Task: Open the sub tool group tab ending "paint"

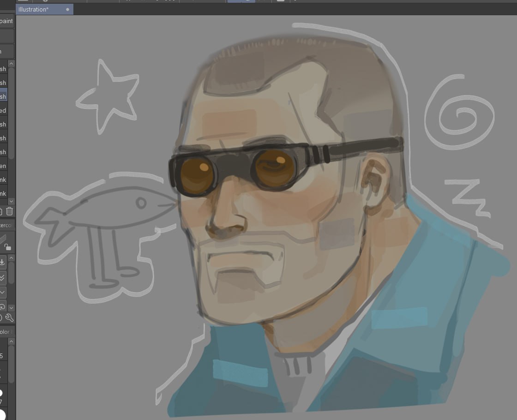Action: click(x=7, y=21)
